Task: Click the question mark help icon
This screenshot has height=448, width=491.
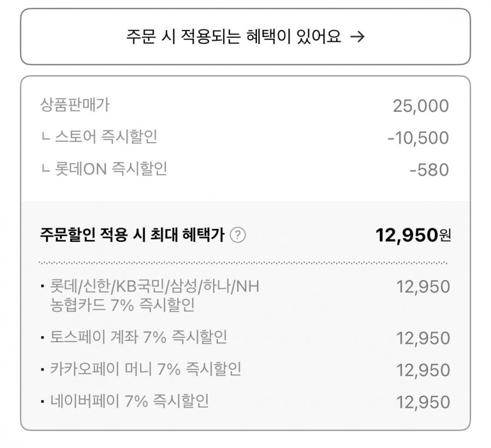Action: click(238, 235)
